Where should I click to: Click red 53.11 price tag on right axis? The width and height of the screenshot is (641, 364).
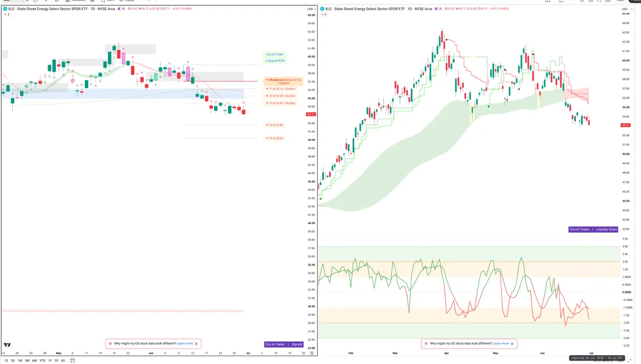(x=625, y=125)
